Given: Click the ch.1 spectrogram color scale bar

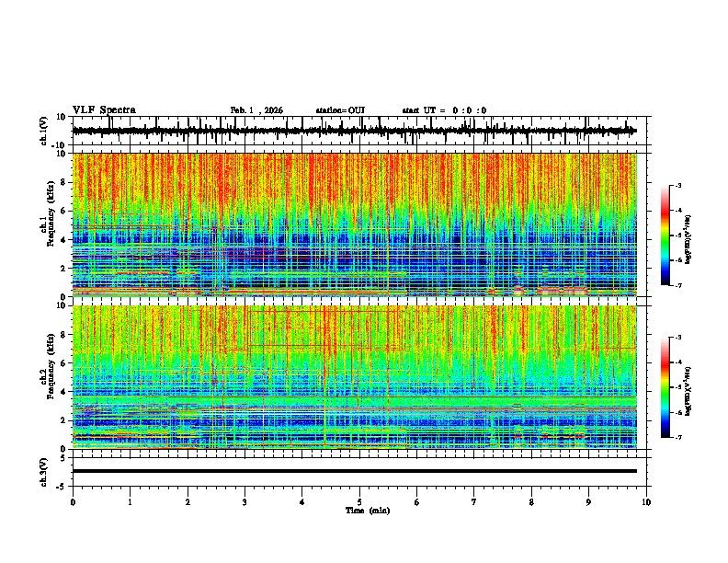Looking at the screenshot, I should [x=665, y=236].
